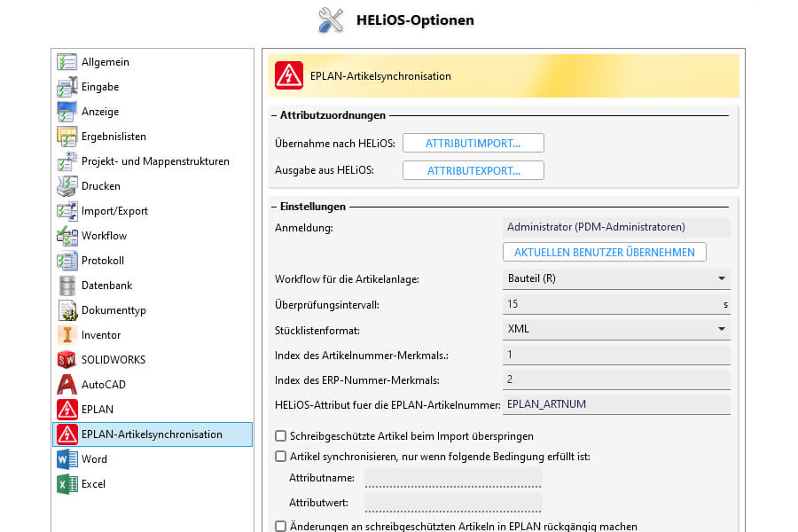The width and height of the screenshot is (798, 532).
Task: Click the Word logo icon
Action: 66,459
